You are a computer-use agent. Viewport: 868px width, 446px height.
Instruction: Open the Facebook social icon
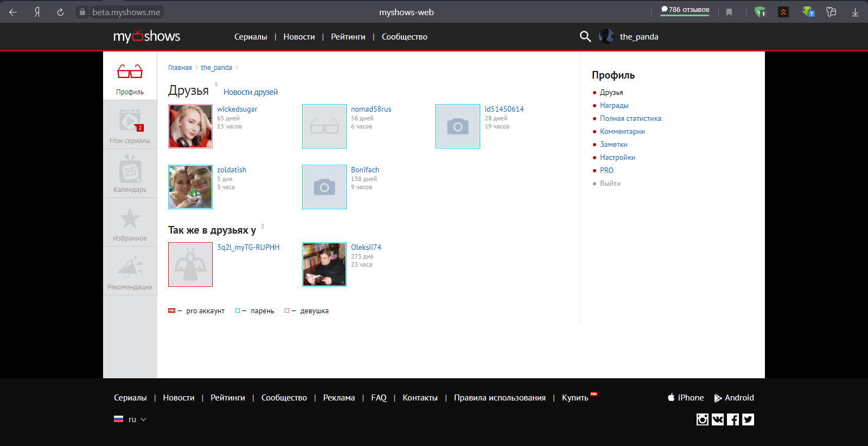pyautogui.click(x=733, y=419)
